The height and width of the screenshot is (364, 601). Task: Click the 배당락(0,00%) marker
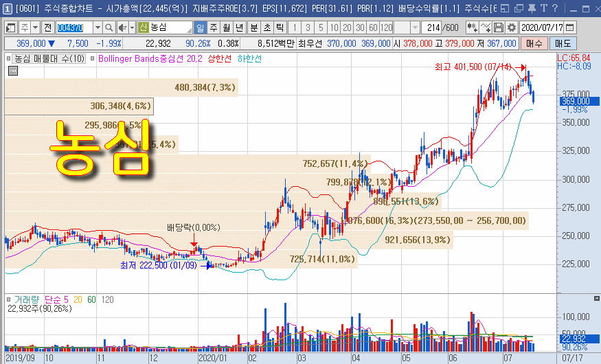coord(194,227)
